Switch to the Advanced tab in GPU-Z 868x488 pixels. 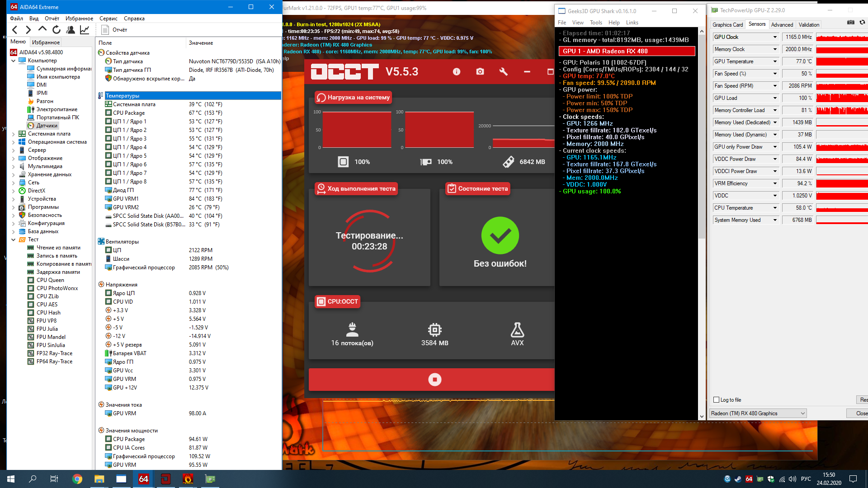782,25
